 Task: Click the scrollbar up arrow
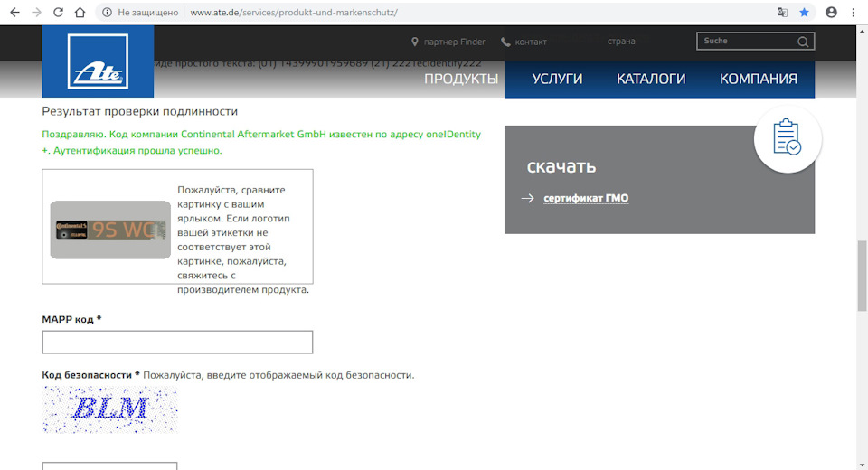point(862,31)
